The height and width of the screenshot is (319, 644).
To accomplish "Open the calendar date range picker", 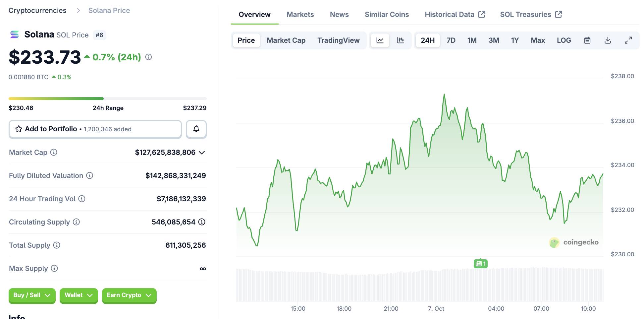I will pyautogui.click(x=587, y=40).
